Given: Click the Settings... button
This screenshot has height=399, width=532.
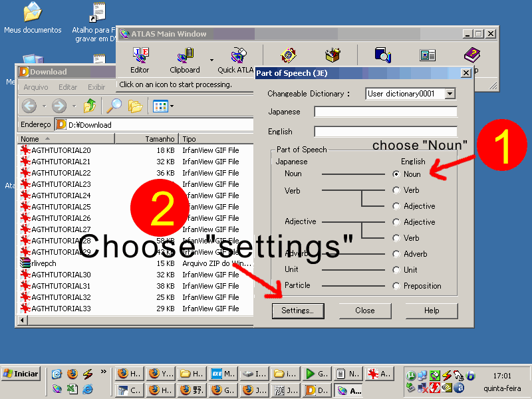Looking at the screenshot, I should [298, 311].
